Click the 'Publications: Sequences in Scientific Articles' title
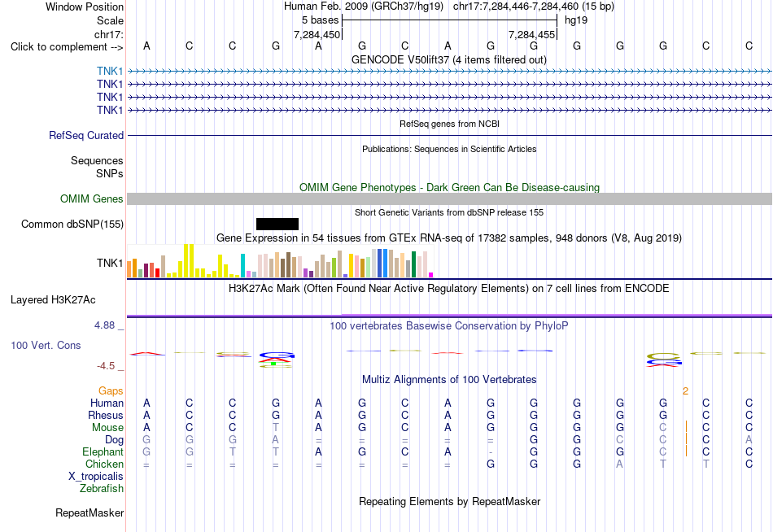This screenshot has width=773, height=532. point(449,149)
